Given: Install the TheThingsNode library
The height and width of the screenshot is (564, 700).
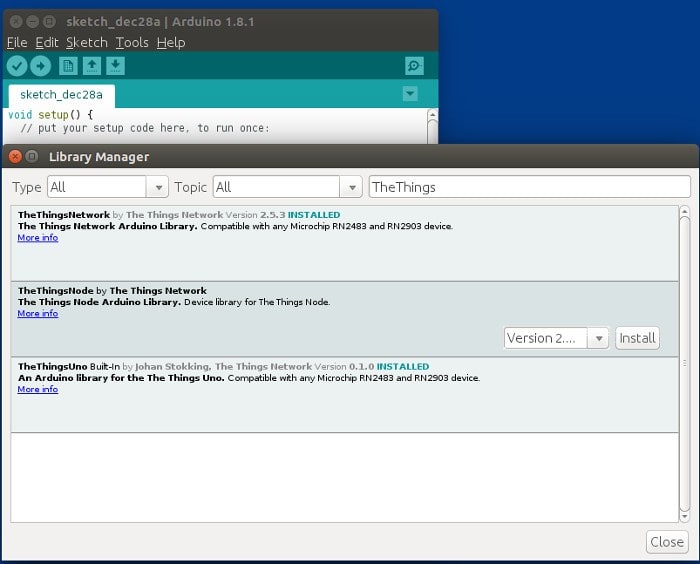Looking at the screenshot, I should pos(637,338).
